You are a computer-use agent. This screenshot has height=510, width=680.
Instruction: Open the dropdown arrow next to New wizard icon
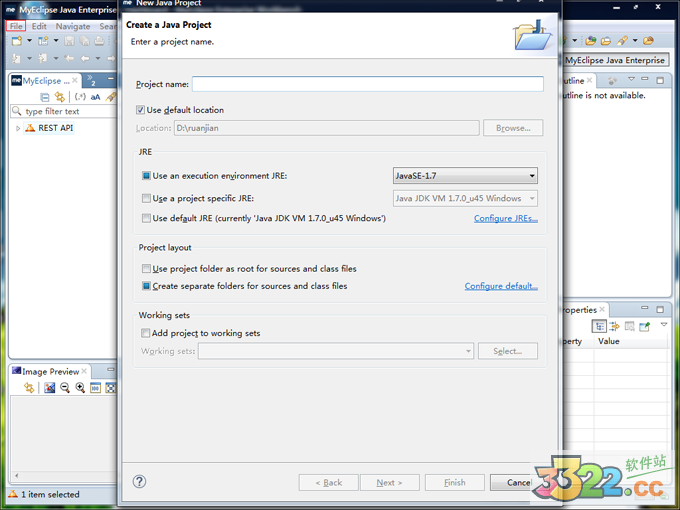tap(29, 41)
